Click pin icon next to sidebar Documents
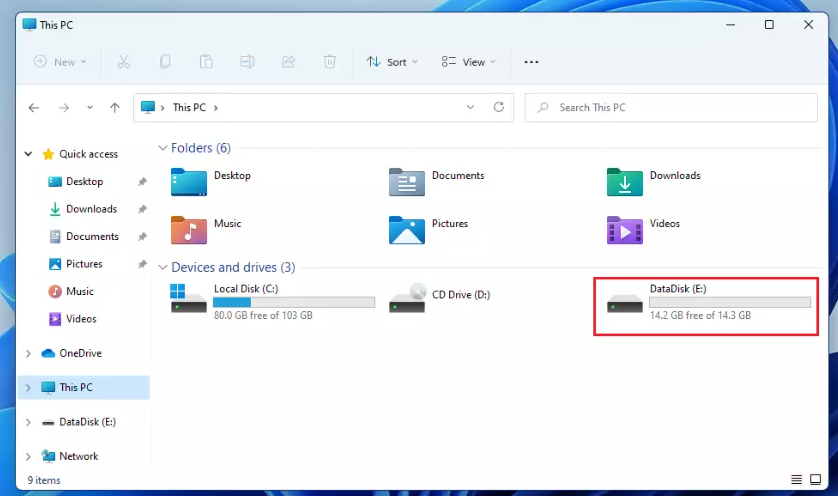The height and width of the screenshot is (496, 838). click(x=142, y=236)
